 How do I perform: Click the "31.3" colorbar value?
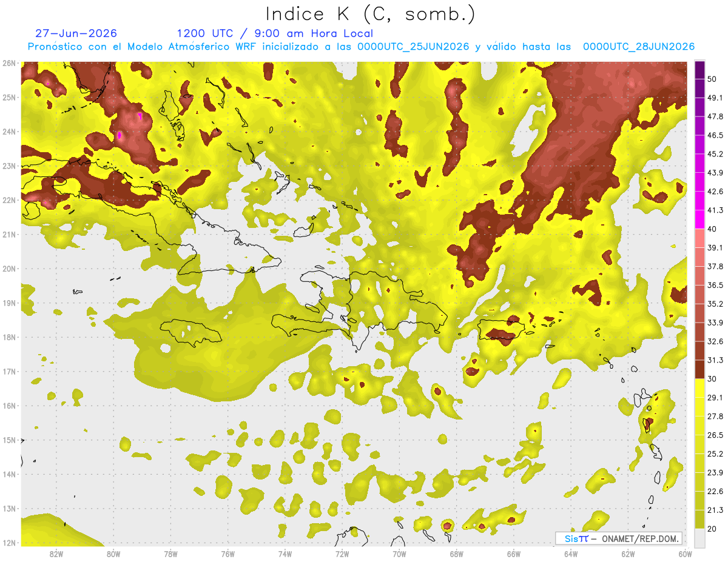[x=715, y=360]
